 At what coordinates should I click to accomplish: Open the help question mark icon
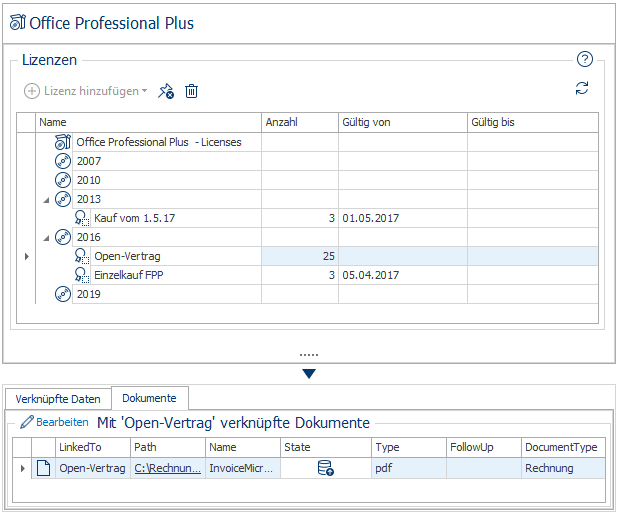(584, 59)
